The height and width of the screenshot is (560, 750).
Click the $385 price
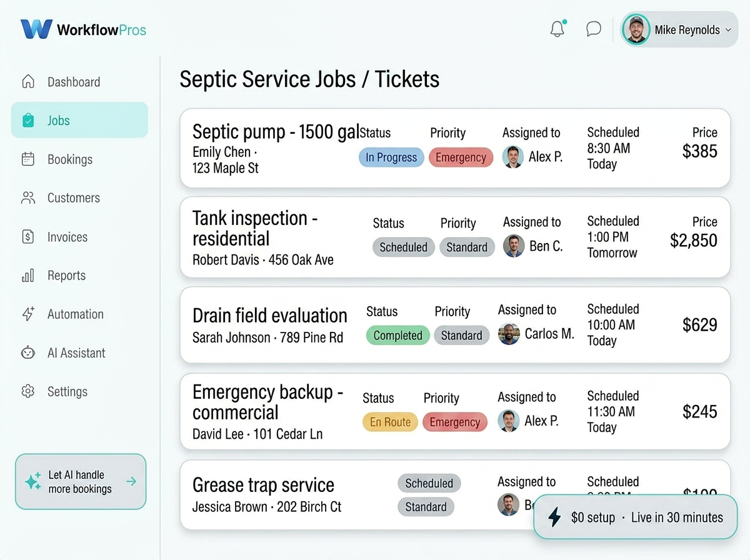pos(700,151)
